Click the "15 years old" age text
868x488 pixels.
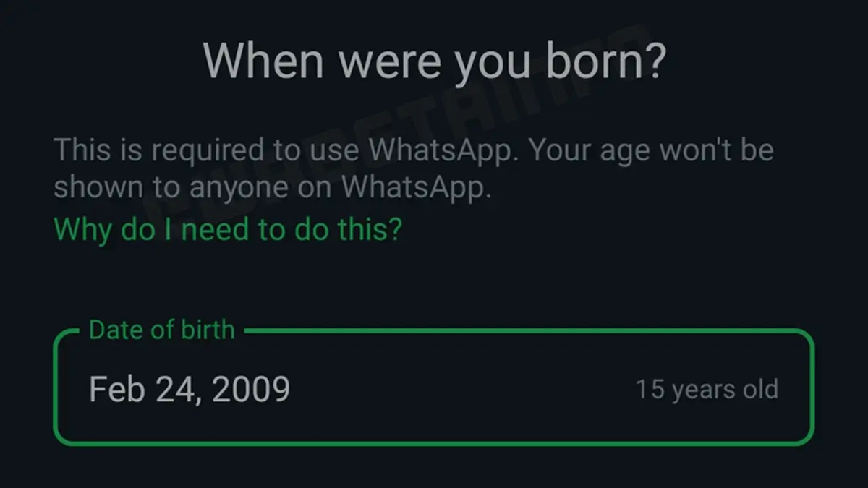(x=707, y=390)
